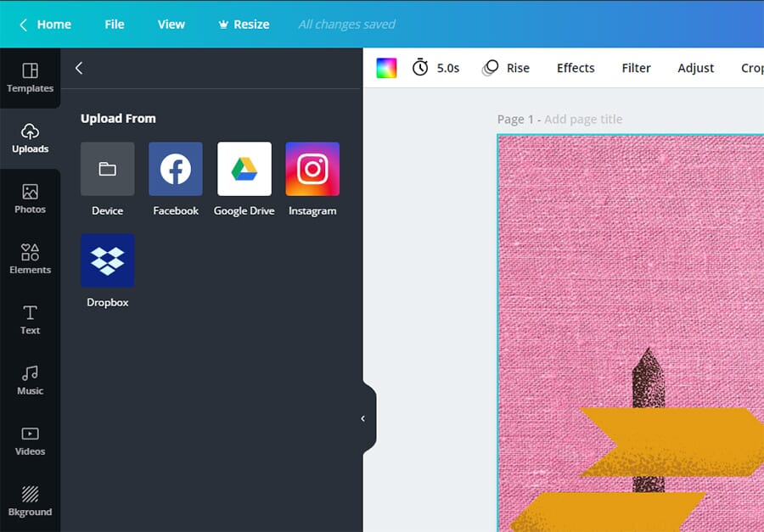Open the Templates sidebar panel
Viewport: 764px width, 532px height.
click(x=31, y=78)
